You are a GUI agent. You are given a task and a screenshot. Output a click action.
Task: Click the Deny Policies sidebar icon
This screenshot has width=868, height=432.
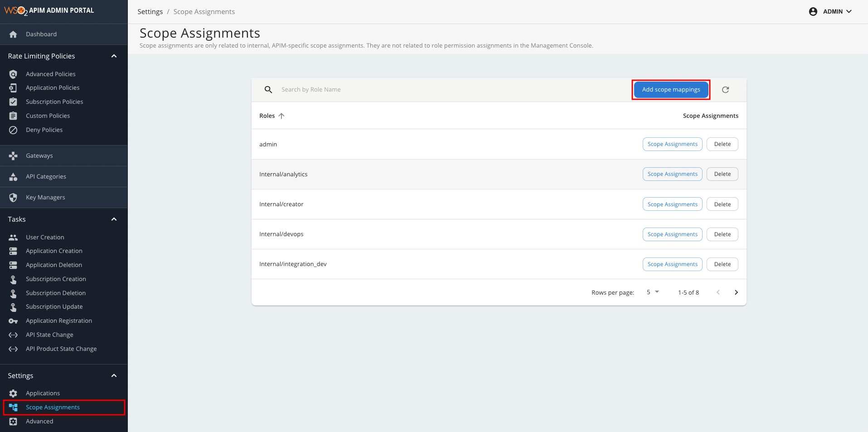tap(13, 130)
